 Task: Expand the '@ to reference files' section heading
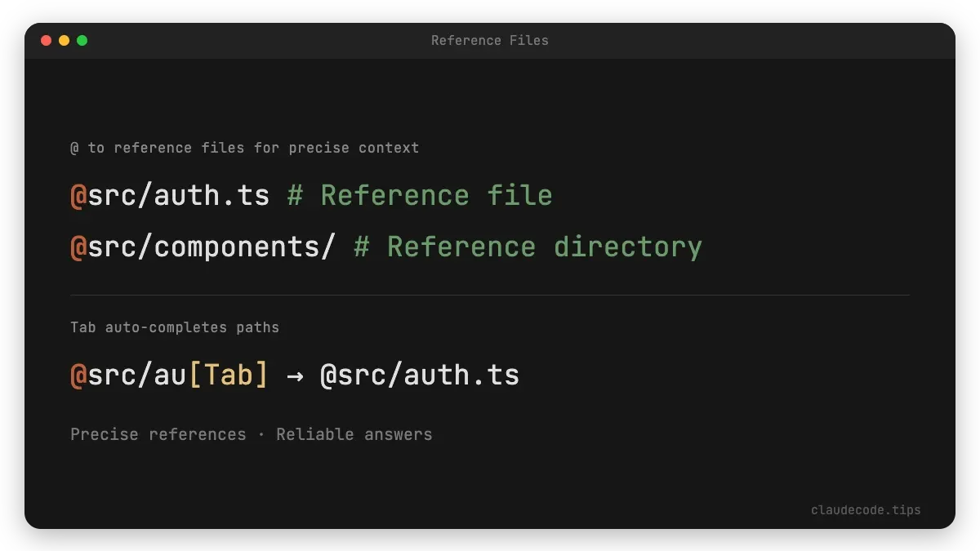point(245,148)
